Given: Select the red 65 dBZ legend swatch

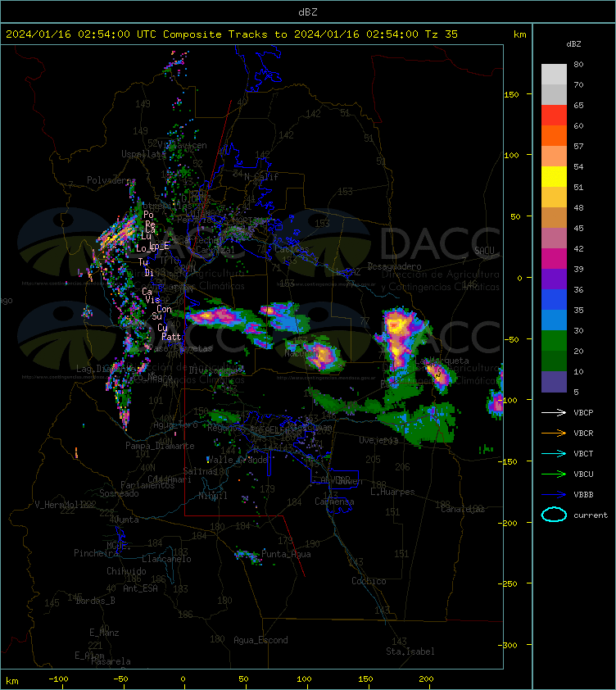Looking at the screenshot, I should pos(554,115).
